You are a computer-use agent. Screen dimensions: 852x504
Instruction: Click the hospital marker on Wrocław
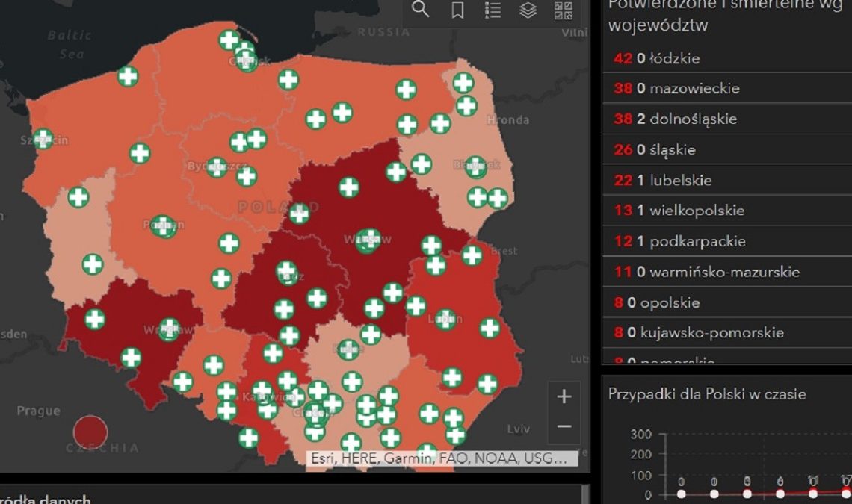tap(170, 329)
